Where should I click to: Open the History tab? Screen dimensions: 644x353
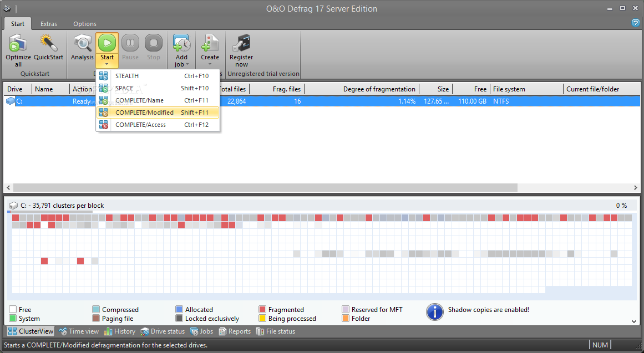point(119,331)
